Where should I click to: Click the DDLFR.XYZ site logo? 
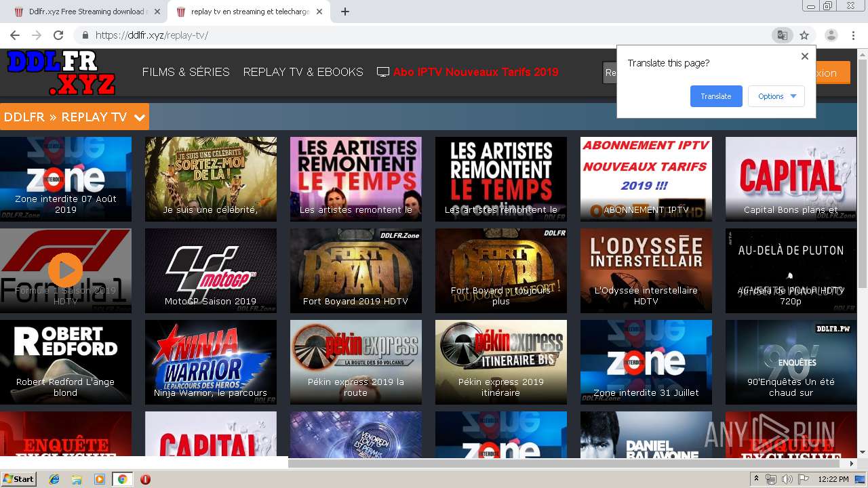tap(61, 72)
